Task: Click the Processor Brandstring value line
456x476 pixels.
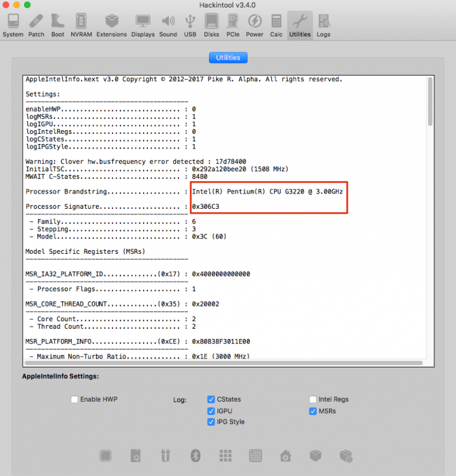Action: [267, 192]
